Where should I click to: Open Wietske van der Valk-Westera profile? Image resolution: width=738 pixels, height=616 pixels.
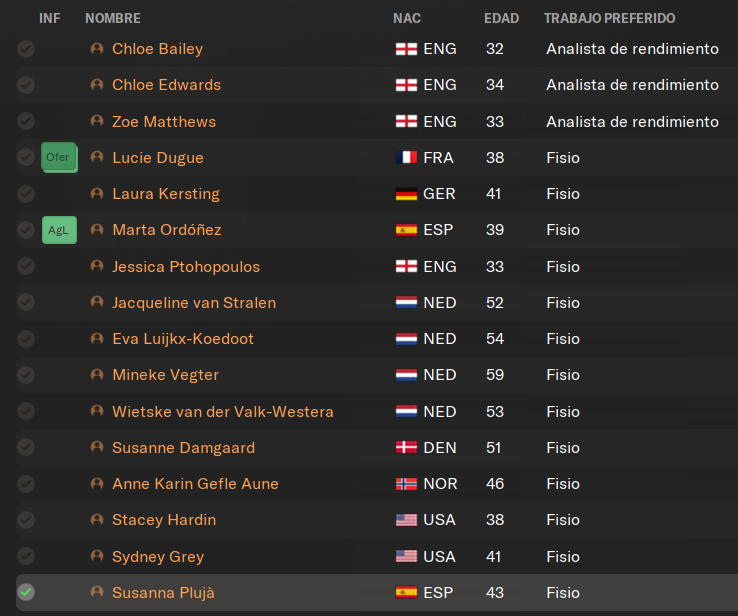(223, 411)
